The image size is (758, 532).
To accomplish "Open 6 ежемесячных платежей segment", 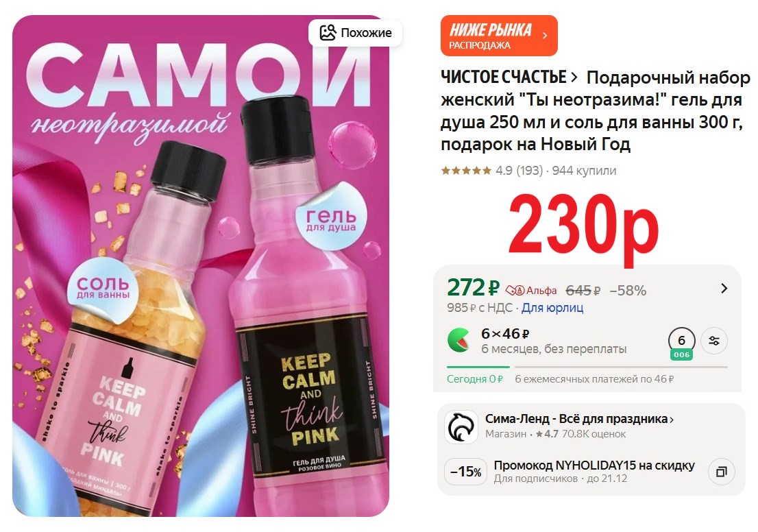I will tap(594, 379).
